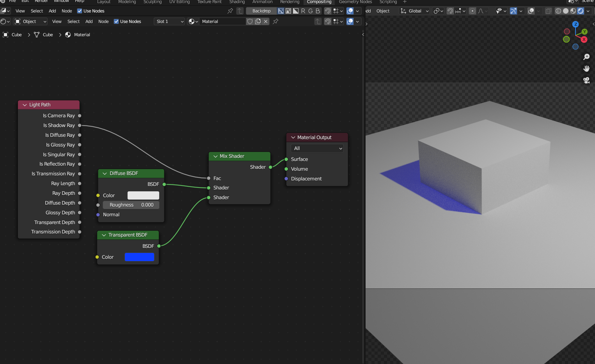Click the Material breadcrumb label
The width and height of the screenshot is (595, 364).
(x=82, y=35)
